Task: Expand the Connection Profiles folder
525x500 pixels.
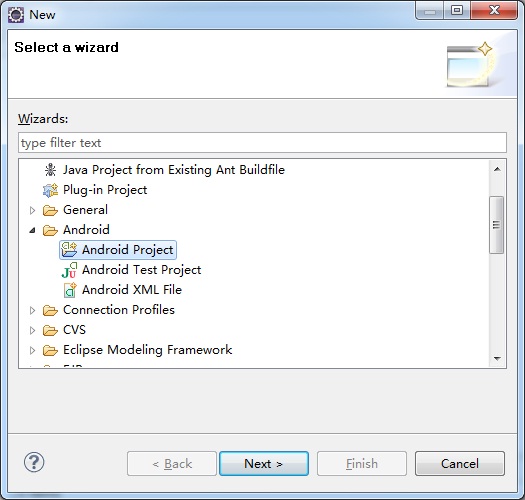Action: click(x=32, y=310)
